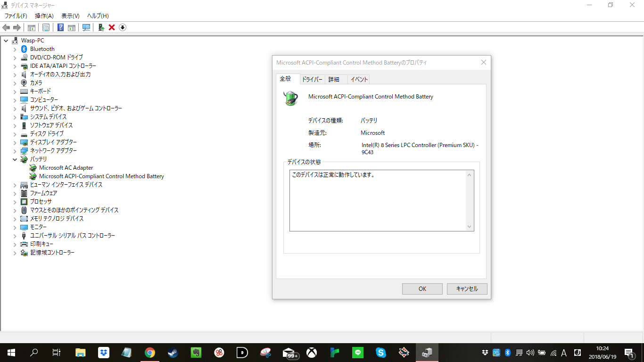The width and height of the screenshot is (644, 362).
Task: Click the Back arrow in the toolbar
Action: pyautogui.click(x=7, y=27)
